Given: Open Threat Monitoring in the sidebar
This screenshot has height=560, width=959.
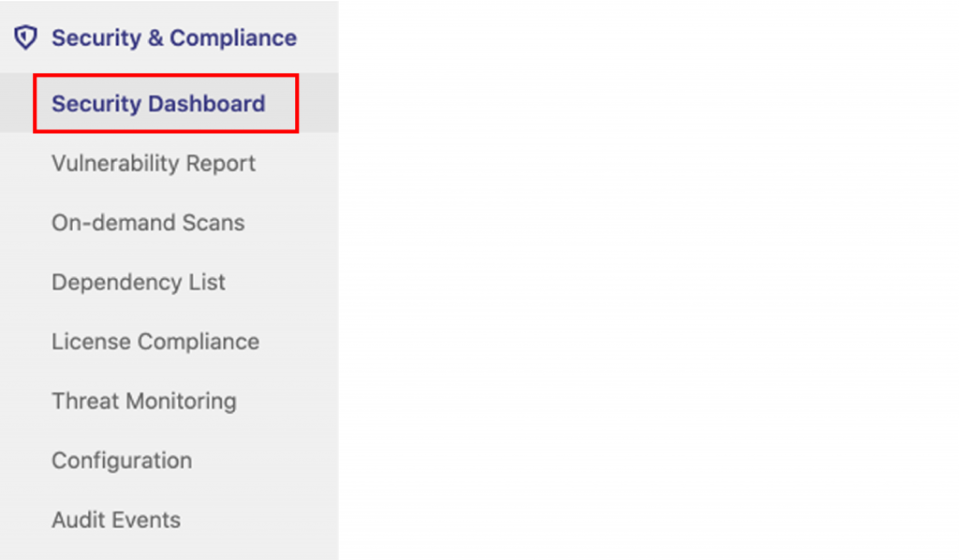Looking at the screenshot, I should [x=144, y=401].
